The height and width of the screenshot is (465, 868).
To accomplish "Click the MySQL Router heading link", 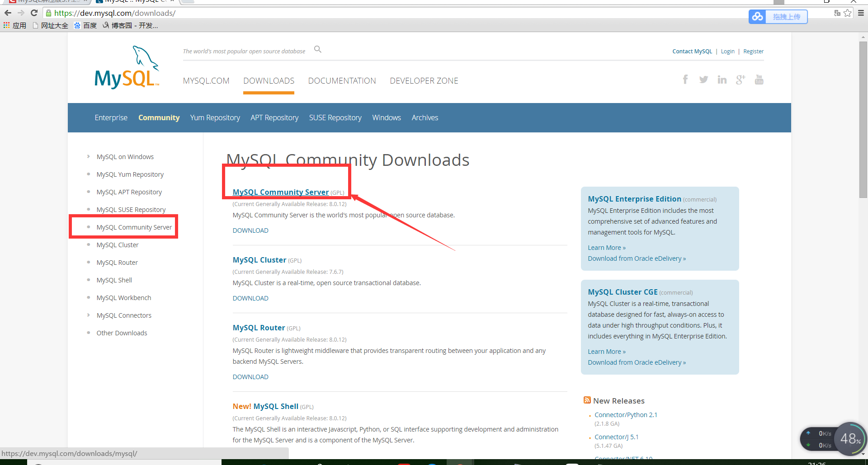I will click(x=259, y=328).
